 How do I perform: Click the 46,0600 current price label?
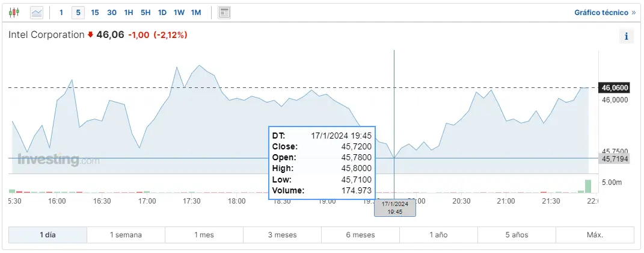point(615,87)
